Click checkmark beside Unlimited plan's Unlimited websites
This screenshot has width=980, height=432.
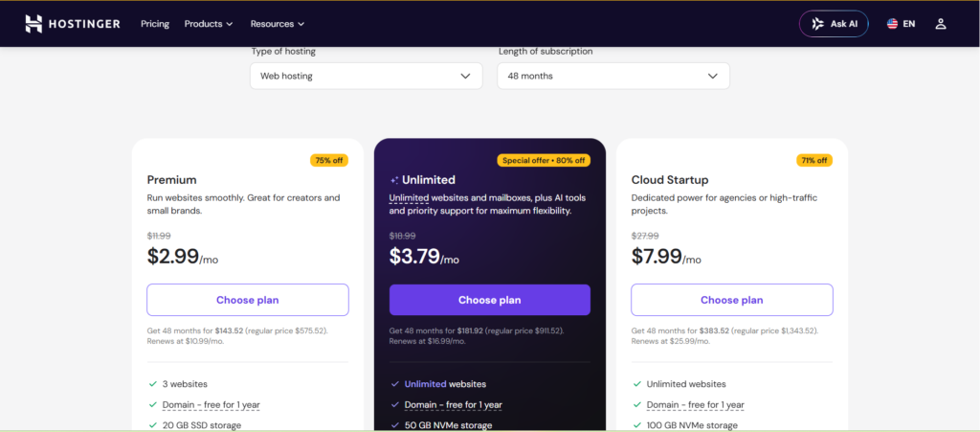[x=394, y=384]
